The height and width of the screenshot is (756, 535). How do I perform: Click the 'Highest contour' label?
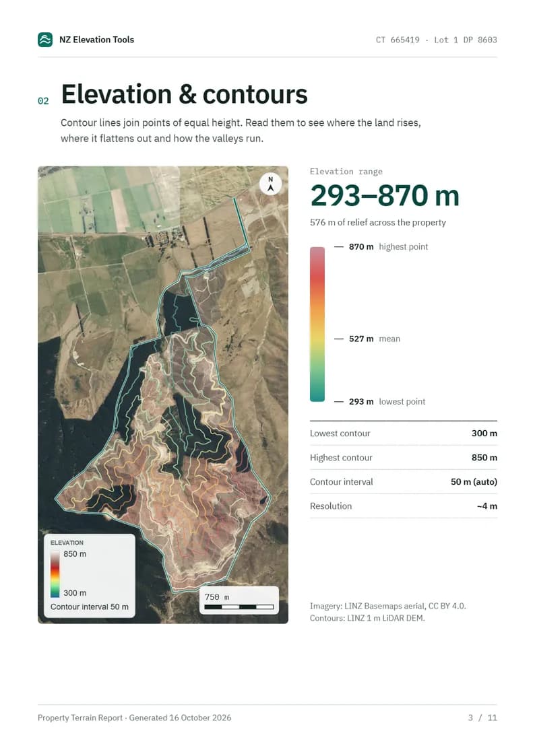pyautogui.click(x=341, y=458)
